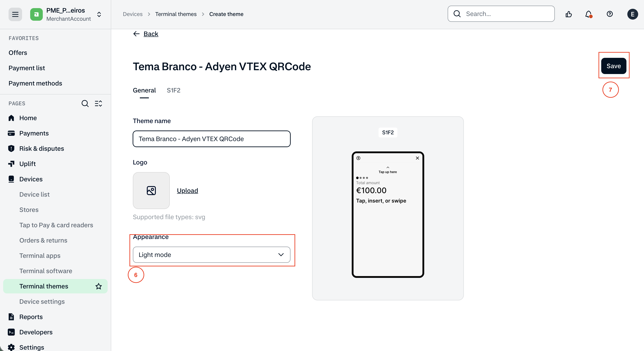Click the Upload logo link
Screen dimensions: 644x351
[188, 191]
